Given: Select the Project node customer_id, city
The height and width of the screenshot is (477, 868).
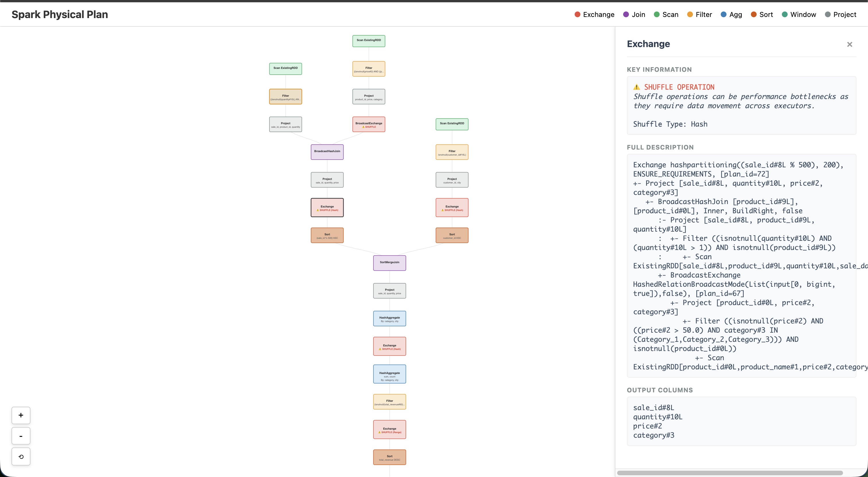Looking at the screenshot, I should 452,180.
